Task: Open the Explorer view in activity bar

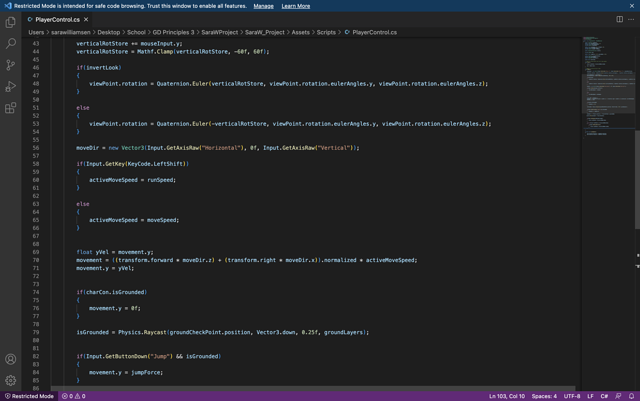Action: (x=11, y=22)
